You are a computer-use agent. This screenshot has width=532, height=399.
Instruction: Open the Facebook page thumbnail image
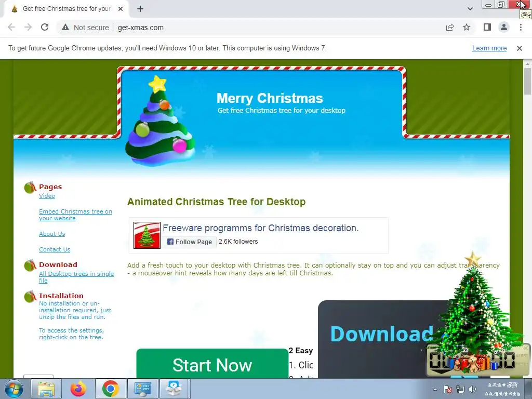coord(147,235)
